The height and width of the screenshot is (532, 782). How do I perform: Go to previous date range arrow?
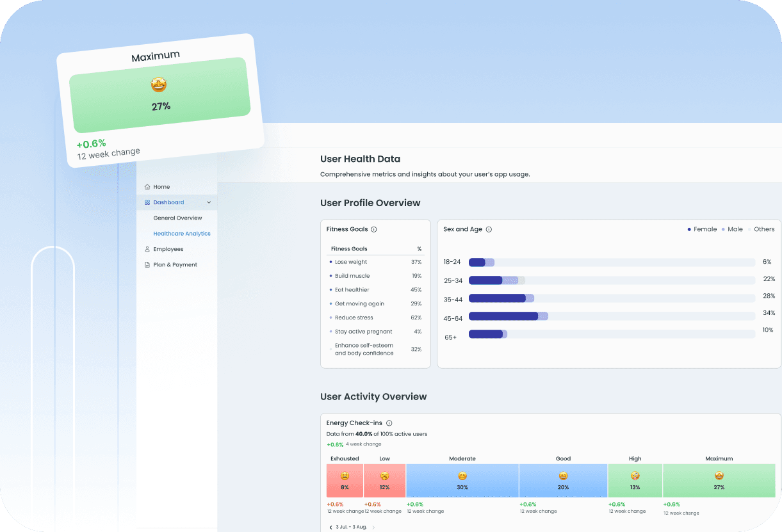330,528
